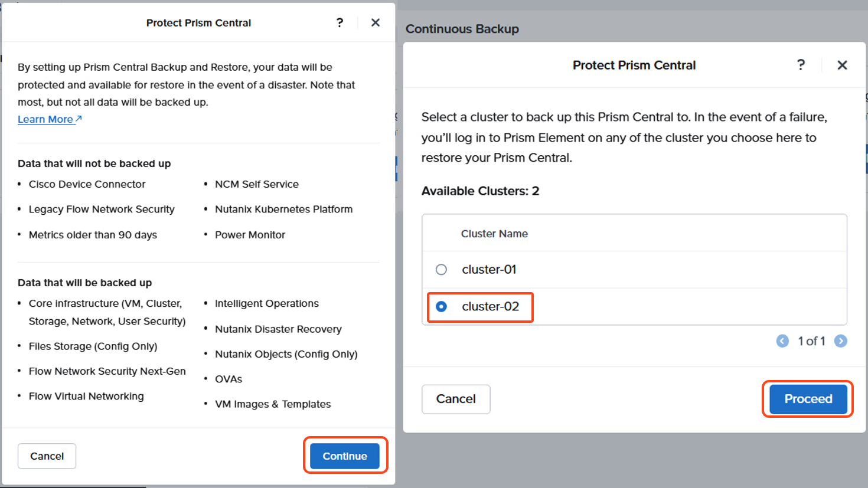Image resolution: width=868 pixels, height=488 pixels.
Task: Cancel the dialog containing the Proceed button
Action: click(456, 399)
